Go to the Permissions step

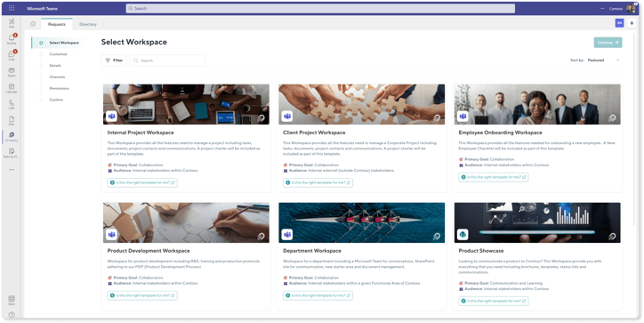point(59,89)
